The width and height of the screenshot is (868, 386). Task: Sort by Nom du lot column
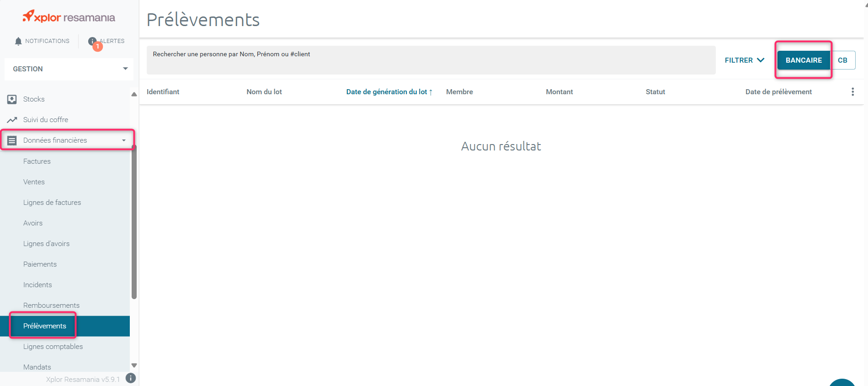coord(264,92)
